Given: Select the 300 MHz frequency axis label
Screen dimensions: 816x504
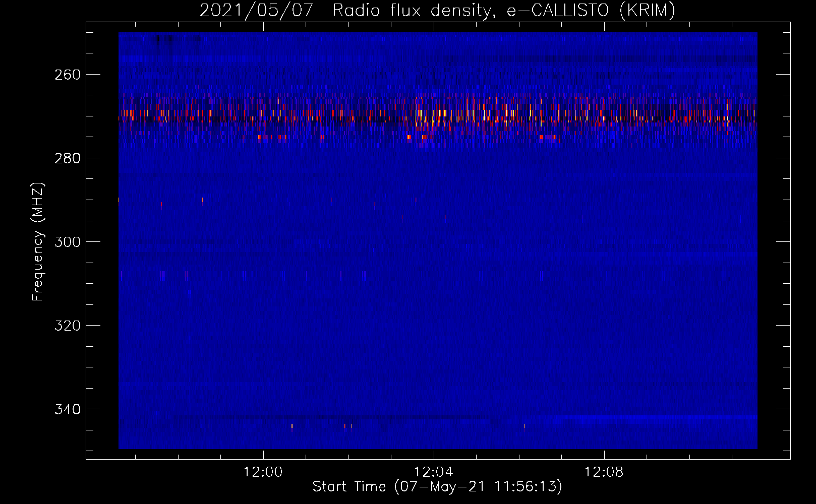Looking at the screenshot, I should [67, 242].
